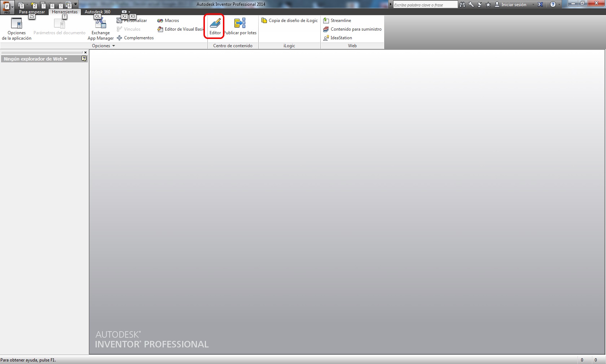The image size is (606, 364).
Task: Close the browser panel with X
Action: [x=85, y=53]
